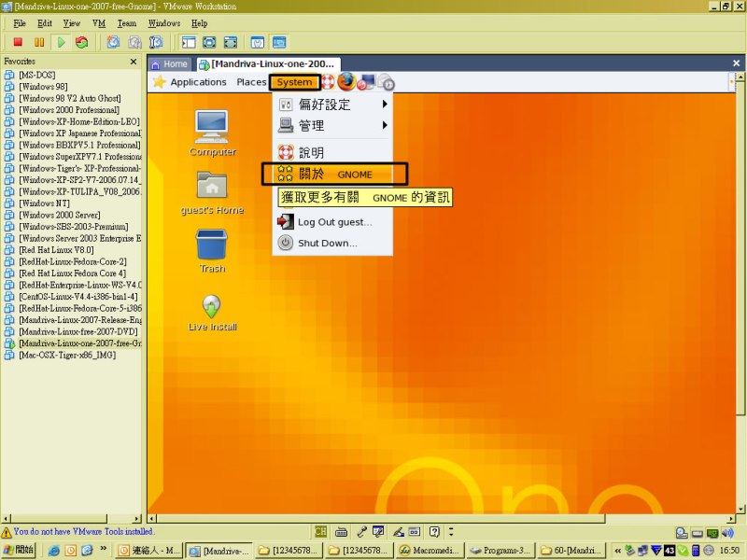The image size is (747, 560).
Task: Click the red Power Off toolbar button
Action: [18, 42]
